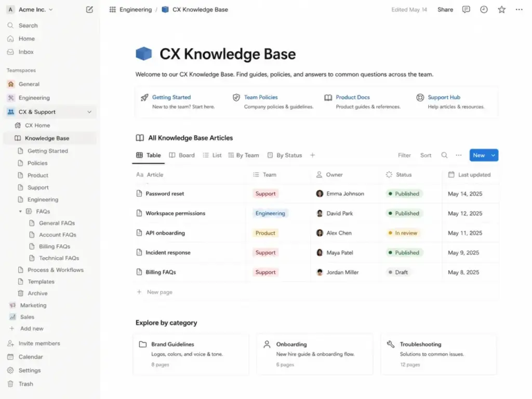Open the database three-dot options menu

(x=459, y=155)
